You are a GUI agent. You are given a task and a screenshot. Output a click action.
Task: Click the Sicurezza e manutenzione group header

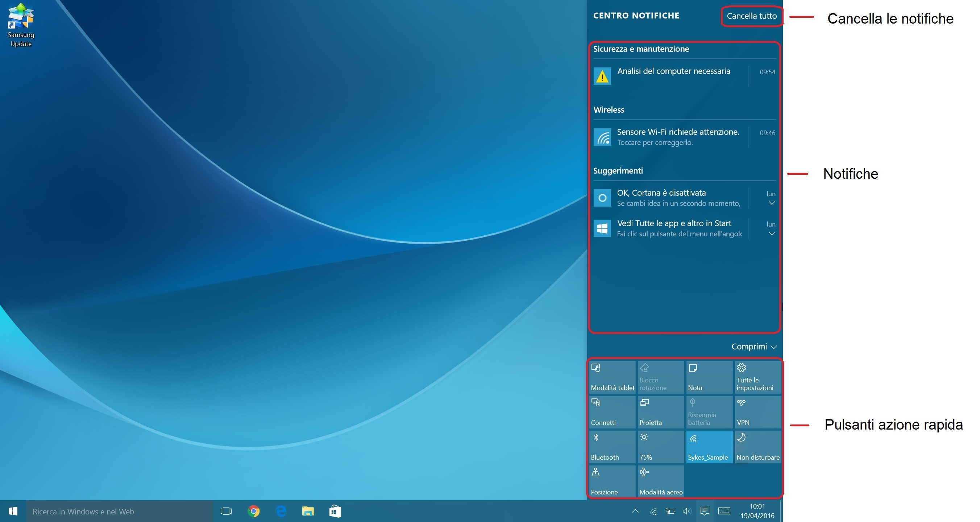[x=641, y=49]
